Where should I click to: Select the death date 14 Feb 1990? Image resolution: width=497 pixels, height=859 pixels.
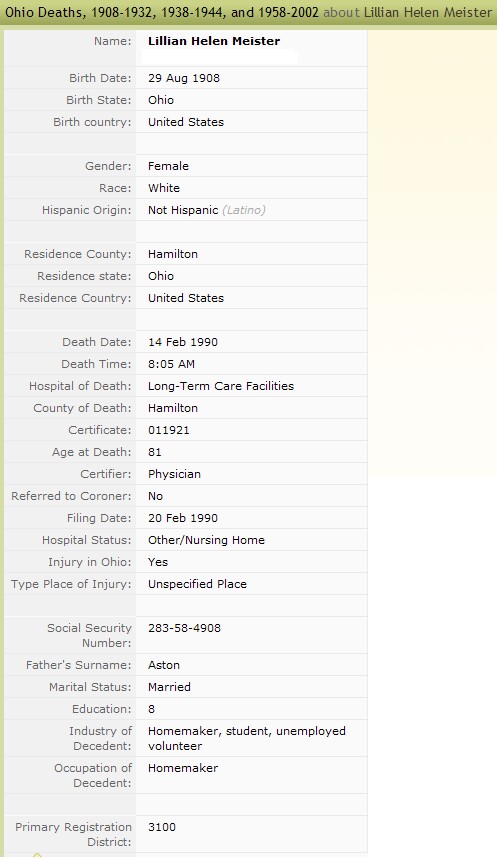tap(182, 342)
